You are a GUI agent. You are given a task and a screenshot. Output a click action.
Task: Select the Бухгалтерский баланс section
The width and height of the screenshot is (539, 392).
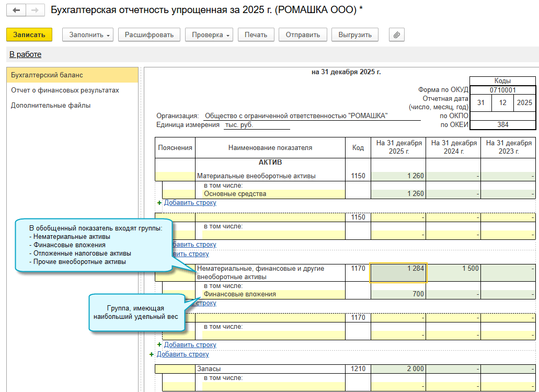(x=72, y=75)
